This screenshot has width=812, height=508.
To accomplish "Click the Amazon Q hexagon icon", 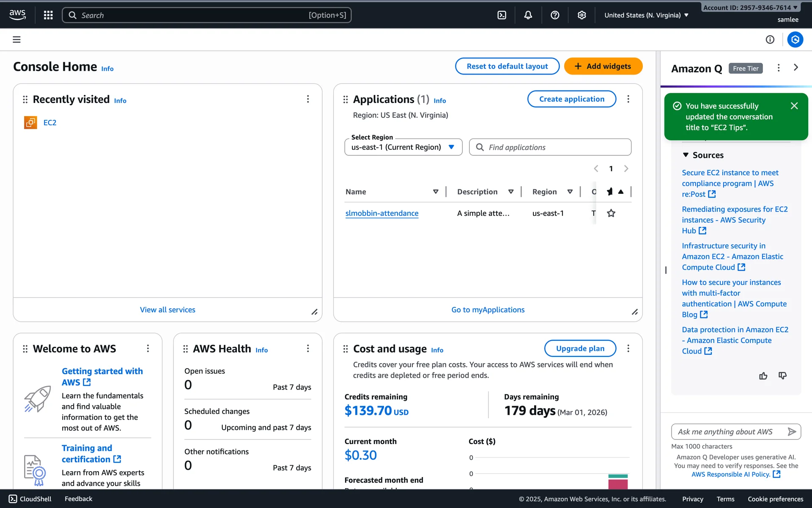I will tap(795, 39).
